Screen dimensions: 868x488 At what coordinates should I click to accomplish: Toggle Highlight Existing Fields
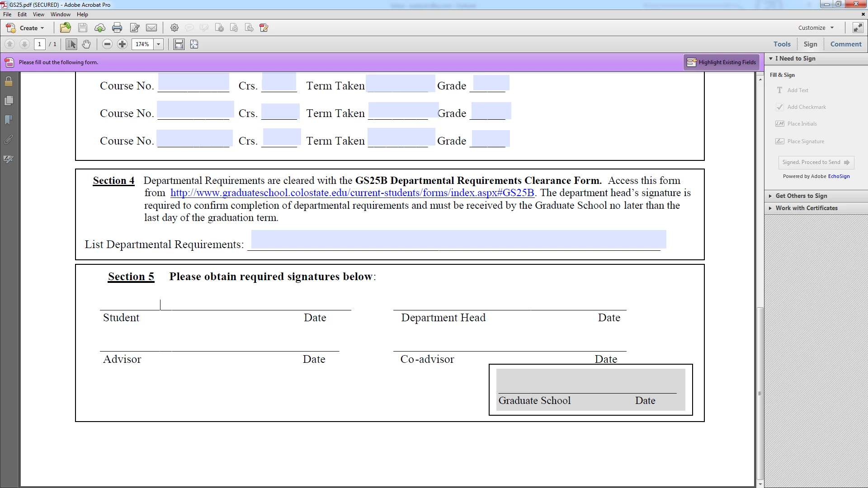(722, 62)
